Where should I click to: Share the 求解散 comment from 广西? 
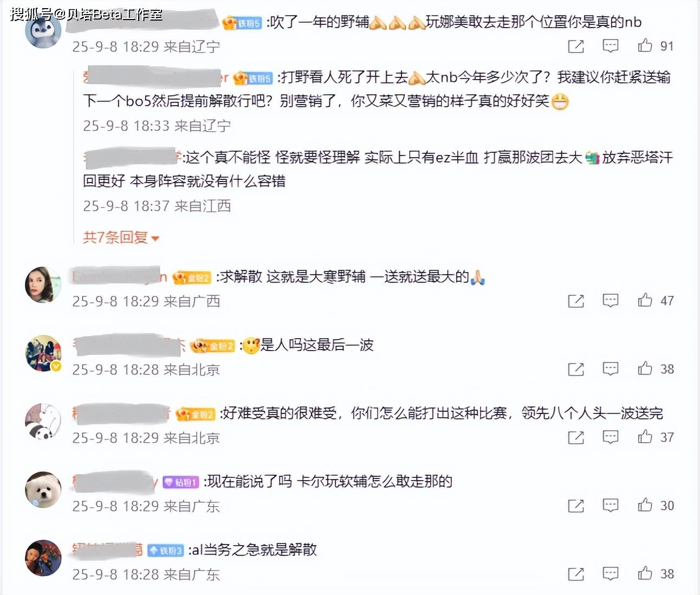point(575,301)
